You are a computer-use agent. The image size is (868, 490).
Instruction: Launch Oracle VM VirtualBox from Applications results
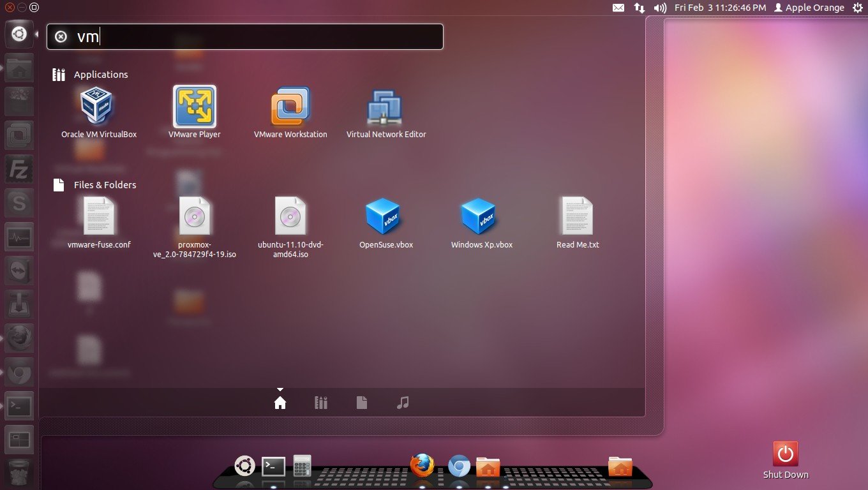coord(98,113)
